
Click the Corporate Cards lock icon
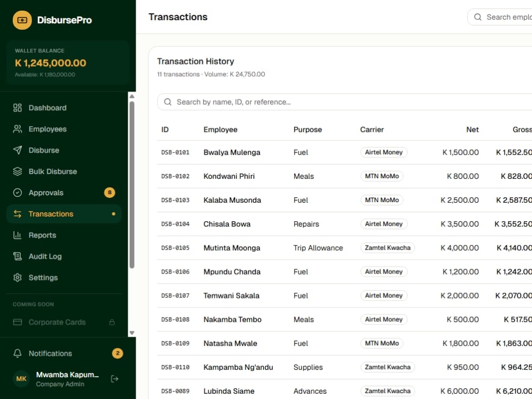(112, 322)
